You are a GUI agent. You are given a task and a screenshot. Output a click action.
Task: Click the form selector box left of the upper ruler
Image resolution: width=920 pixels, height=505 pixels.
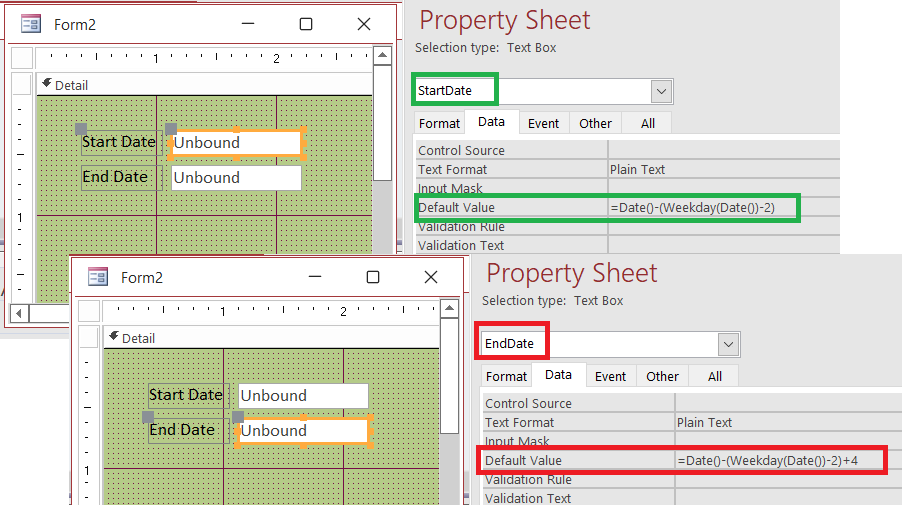(22, 58)
